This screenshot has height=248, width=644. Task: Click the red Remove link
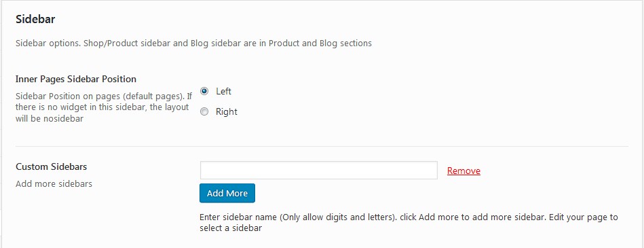click(x=463, y=171)
